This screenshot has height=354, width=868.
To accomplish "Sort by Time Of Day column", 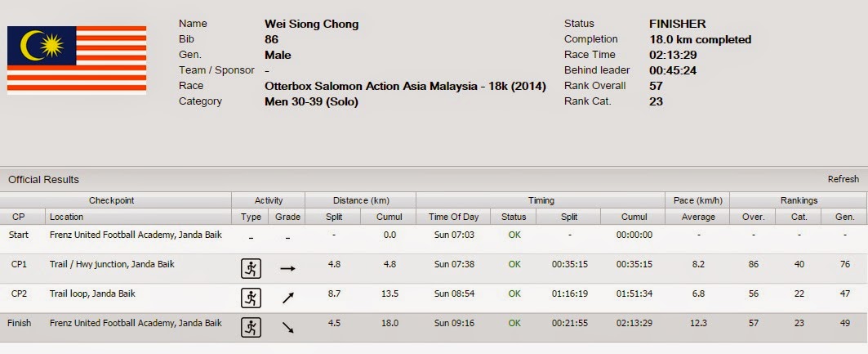I will [x=453, y=217].
